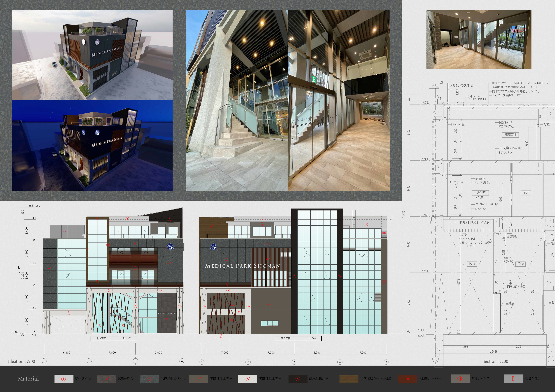The width and height of the screenshot is (555, 392).
Task: Click the RSL level label on elevation
Action: pyautogui.click(x=34, y=218)
